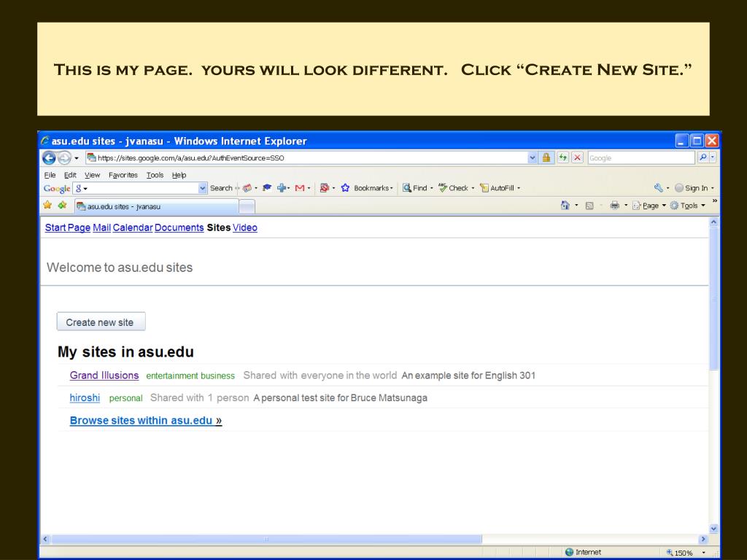Click the Print icon

click(x=614, y=205)
